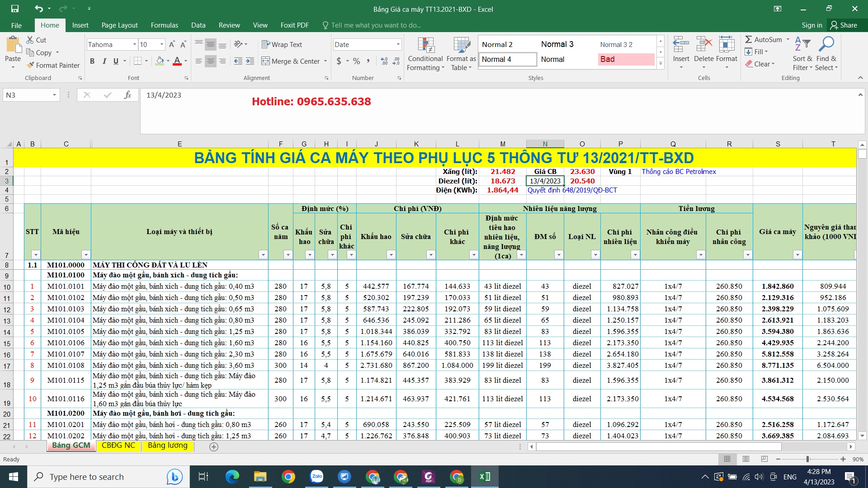Open Sort & Filter
868x488 pixels.
tap(802, 54)
